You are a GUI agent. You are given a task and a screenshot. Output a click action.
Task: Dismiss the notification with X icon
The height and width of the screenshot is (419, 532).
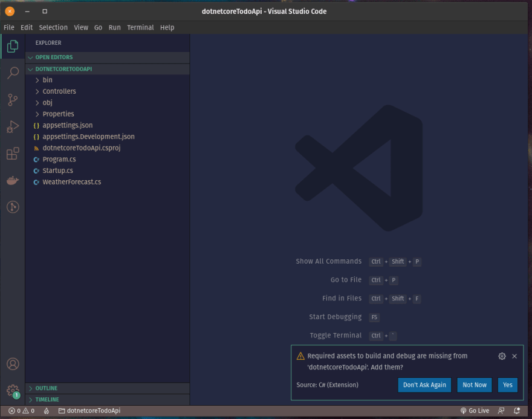point(514,356)
